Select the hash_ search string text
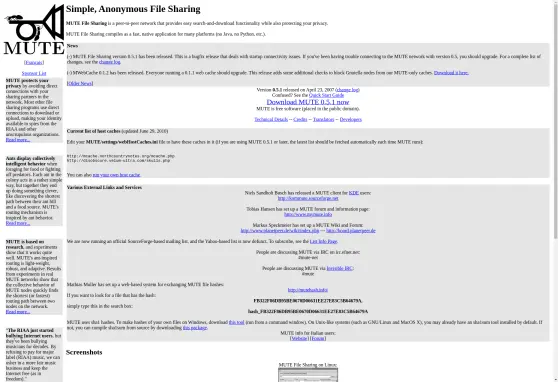558x382 pixels. (308, 312)
